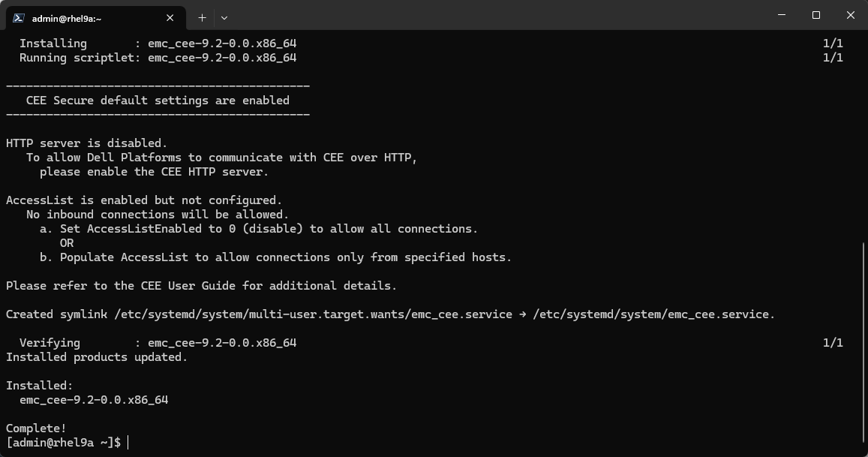Close the terminal window
The image size is (868, 457).
851,15
